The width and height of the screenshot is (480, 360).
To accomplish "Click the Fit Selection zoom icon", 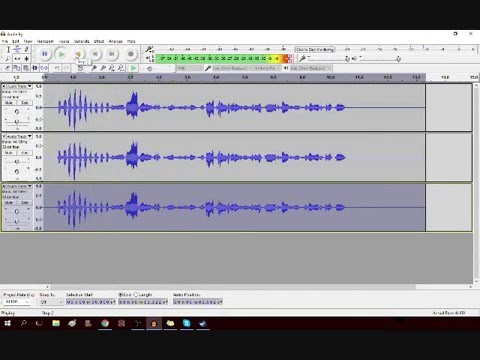I will [112, 68].
